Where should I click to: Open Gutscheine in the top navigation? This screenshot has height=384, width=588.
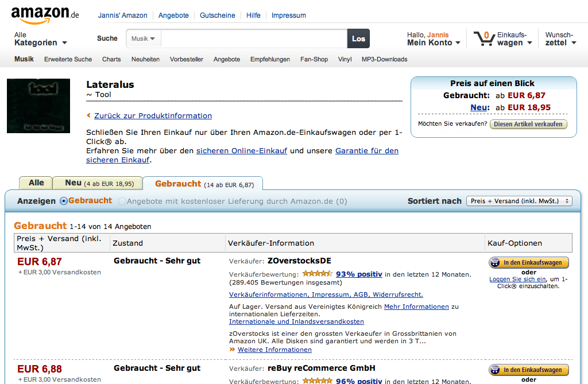pyautogui.click(x=218, y=15)
